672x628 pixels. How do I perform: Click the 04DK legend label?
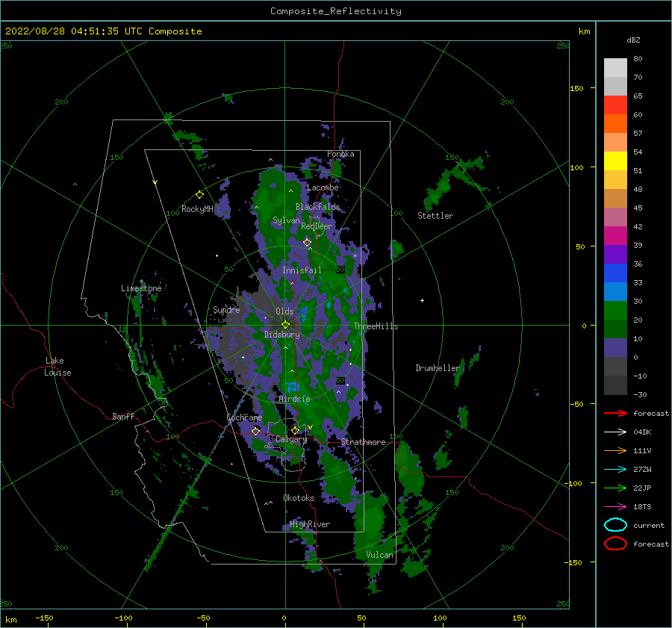(642, 432)
